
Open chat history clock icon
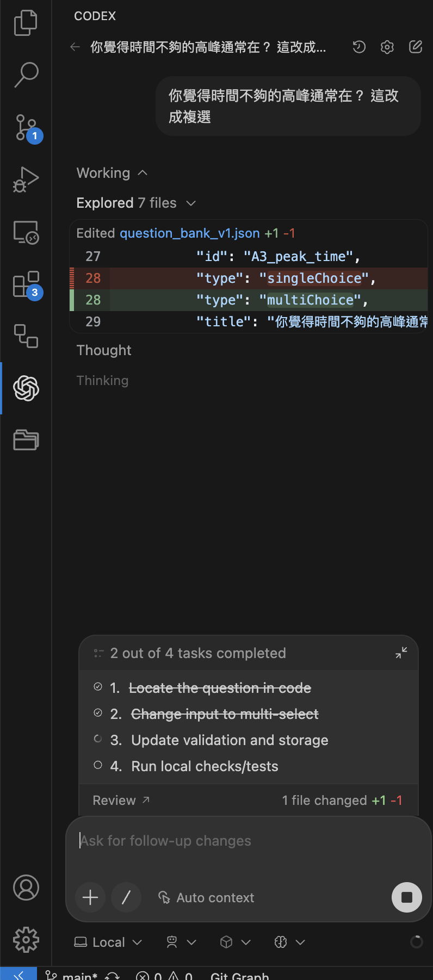359,47
